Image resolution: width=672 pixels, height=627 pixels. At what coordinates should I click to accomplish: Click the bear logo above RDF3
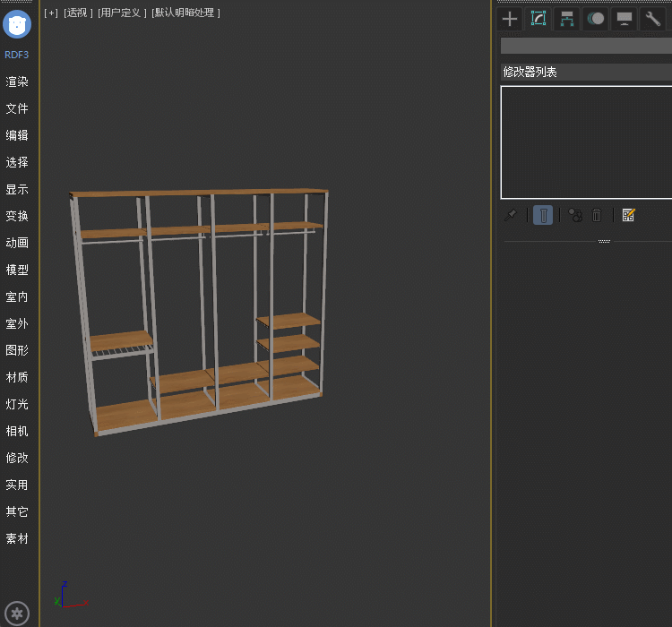point(17,24)
